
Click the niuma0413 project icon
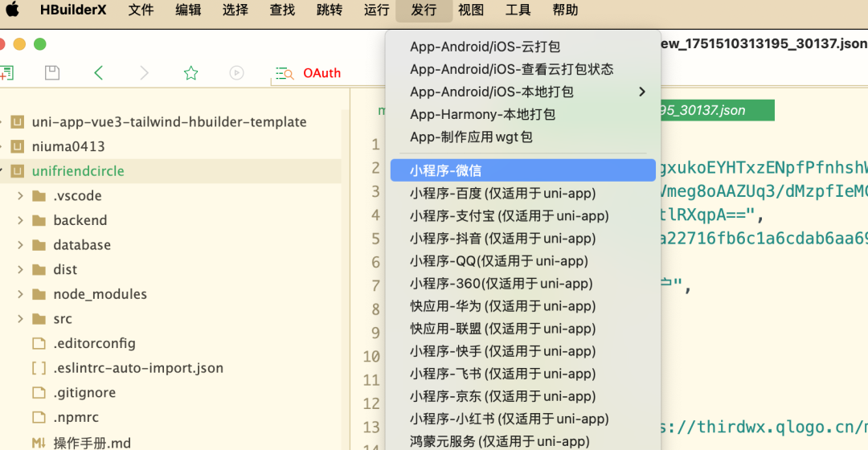pos(18,146)
